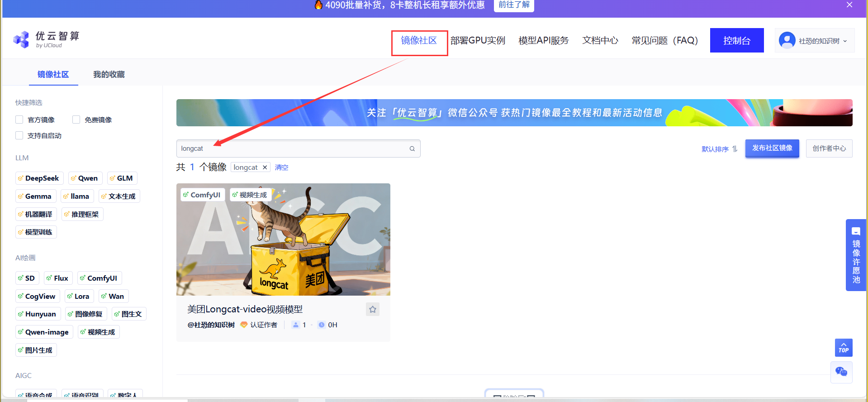Viewport: 868px width, 402px height.
Task: Open the WeChat contact icon
Action: (x=841, y=372)
